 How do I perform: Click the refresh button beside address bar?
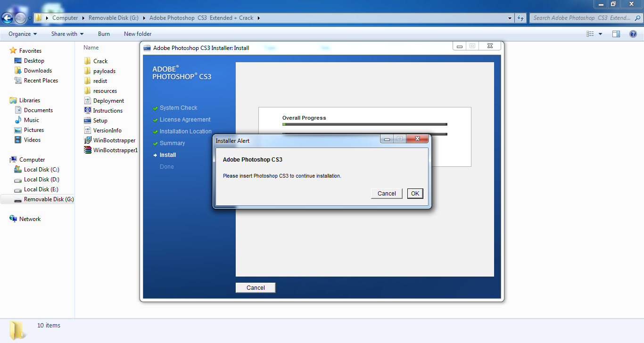pyautogui.click(x=520, y=18)
